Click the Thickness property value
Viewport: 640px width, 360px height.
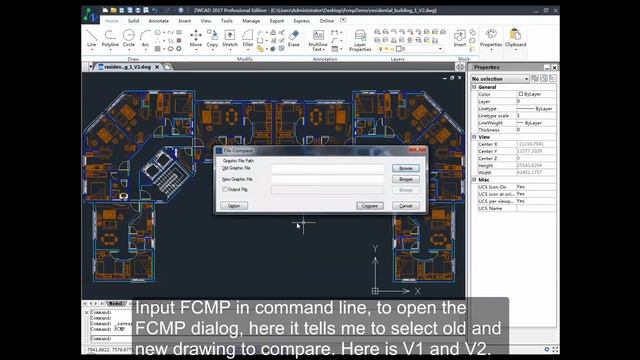click(x=536, y=130)
